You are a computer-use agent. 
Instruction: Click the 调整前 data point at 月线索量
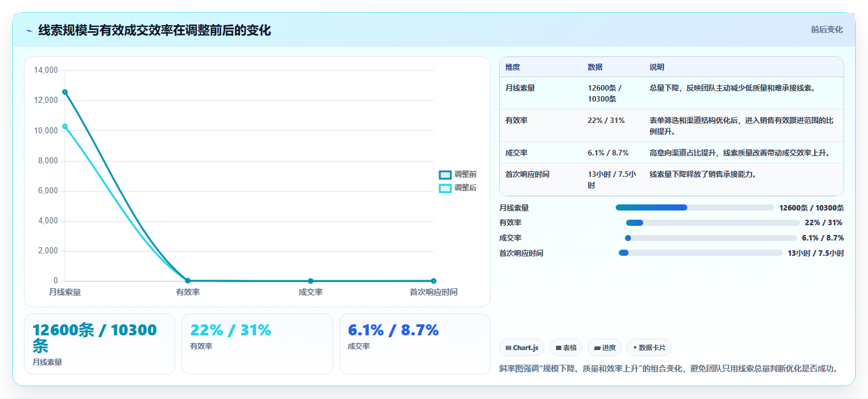click(x=65, y=92)
